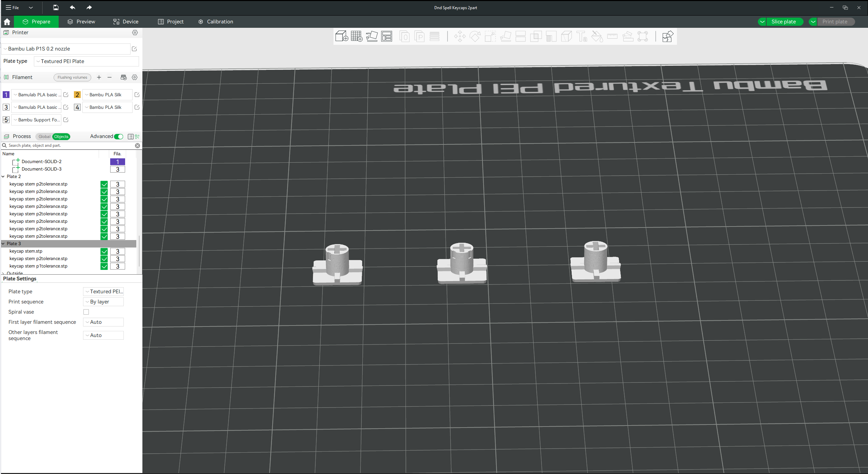The height and width of the screenshot is (474, 868).
Task: Open the Calibration tab
Action: tap(216, 22)
